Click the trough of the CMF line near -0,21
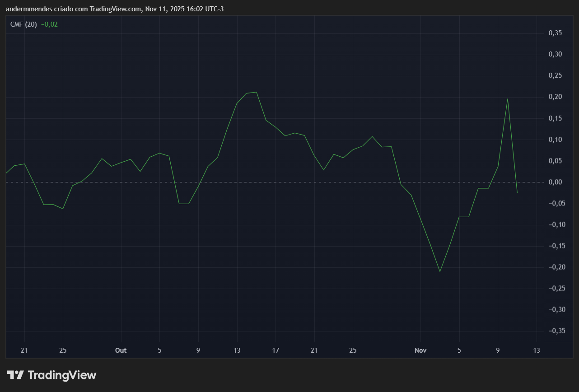Image resolution: width=579 pixels, height=392 pixels. pos(441,271)
